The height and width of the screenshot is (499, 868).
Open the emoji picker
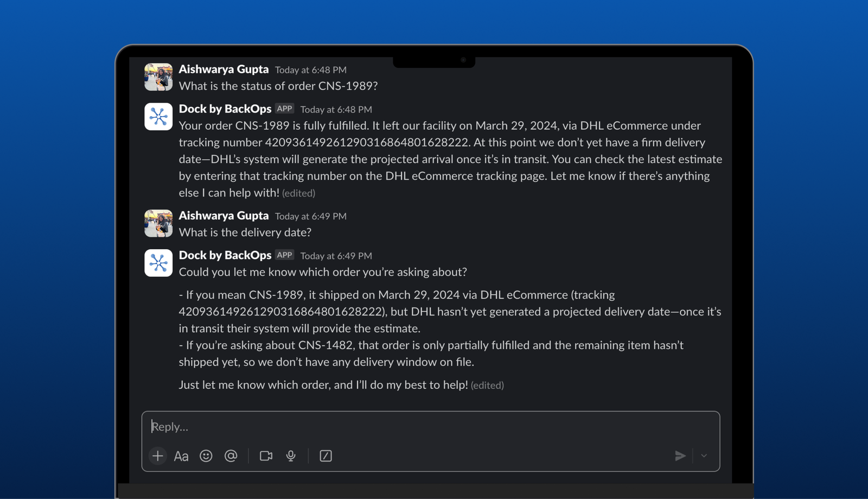[x=206, y=456]
